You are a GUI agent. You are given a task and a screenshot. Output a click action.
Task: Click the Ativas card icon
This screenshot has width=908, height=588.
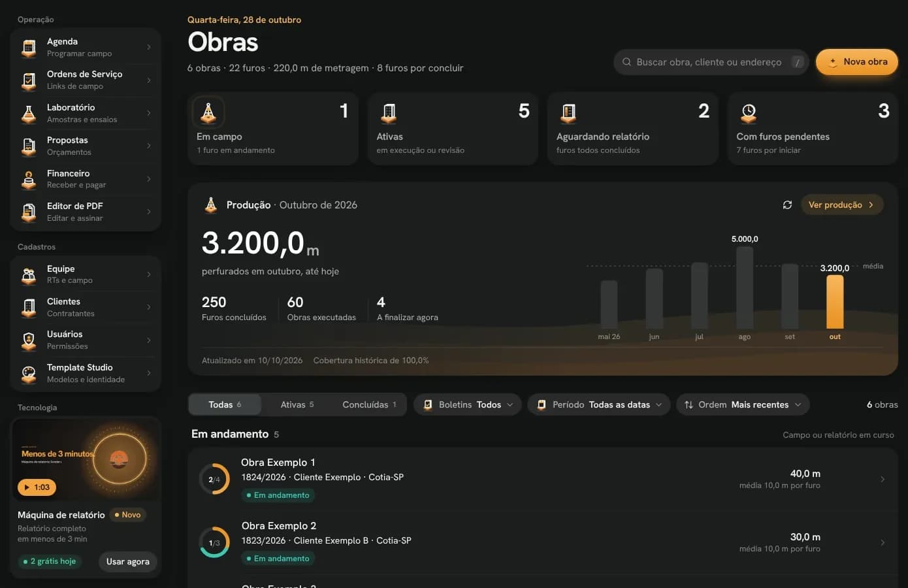389,113
